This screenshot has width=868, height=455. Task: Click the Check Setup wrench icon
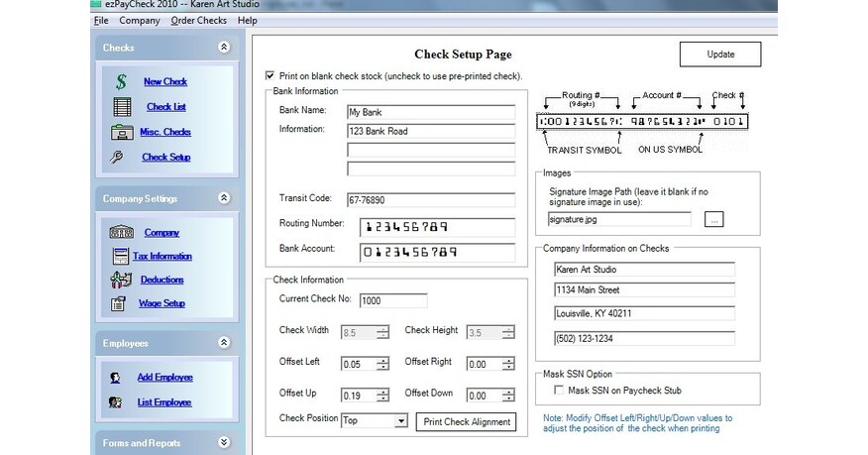(116, 158)
